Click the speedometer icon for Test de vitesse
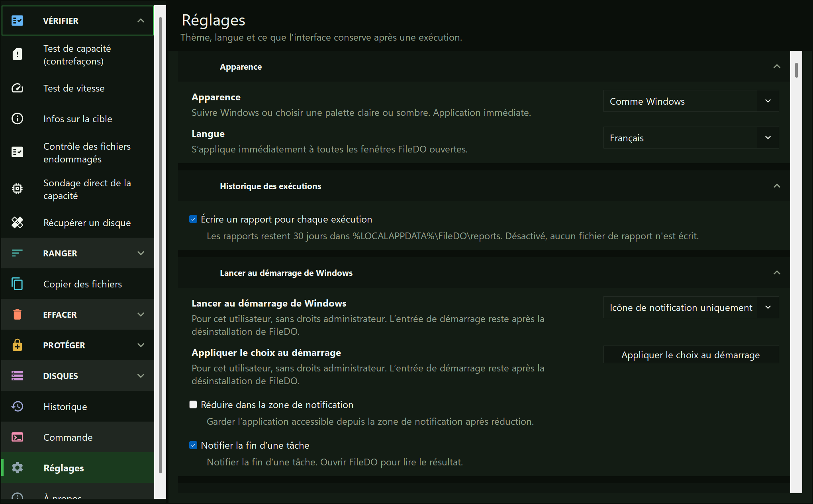813x504 pixels. coord(18,88)
